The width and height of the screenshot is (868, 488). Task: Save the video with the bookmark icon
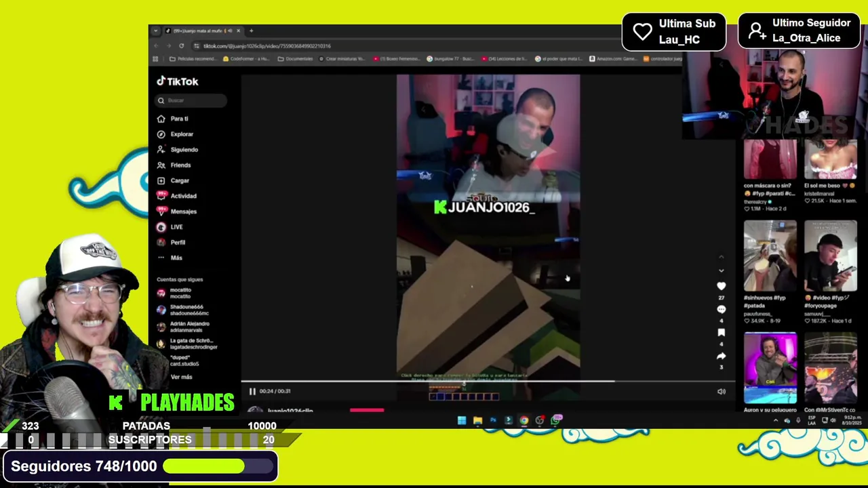pyautogui.click(x=722, y=332)
